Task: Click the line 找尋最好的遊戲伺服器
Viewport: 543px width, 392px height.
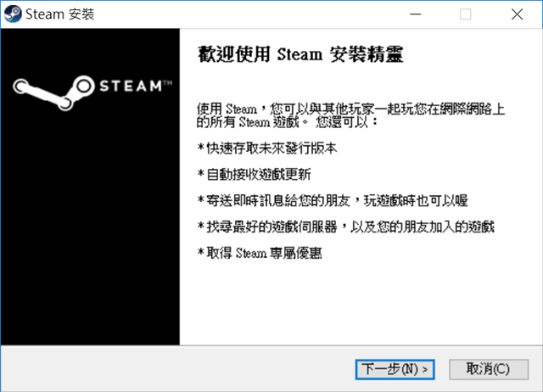Action: [346, 227]
